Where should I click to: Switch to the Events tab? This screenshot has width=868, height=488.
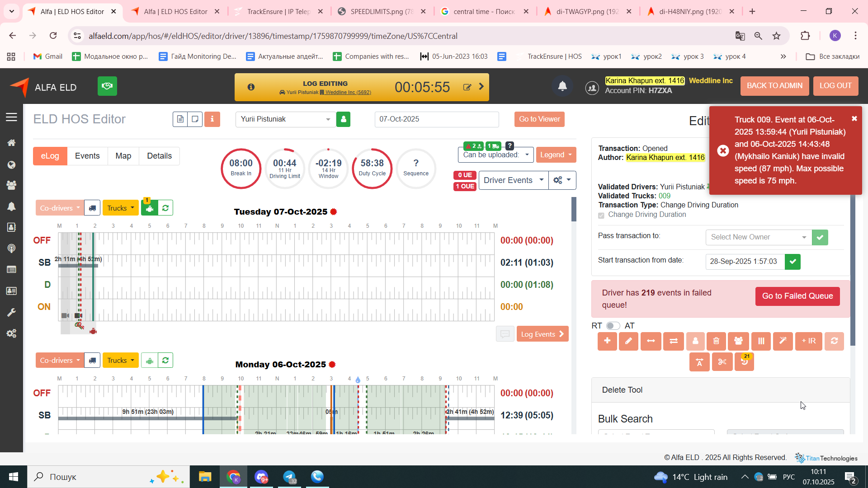87,156
